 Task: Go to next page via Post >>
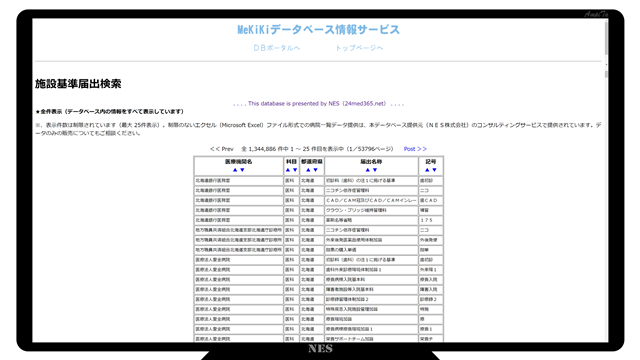415,149
